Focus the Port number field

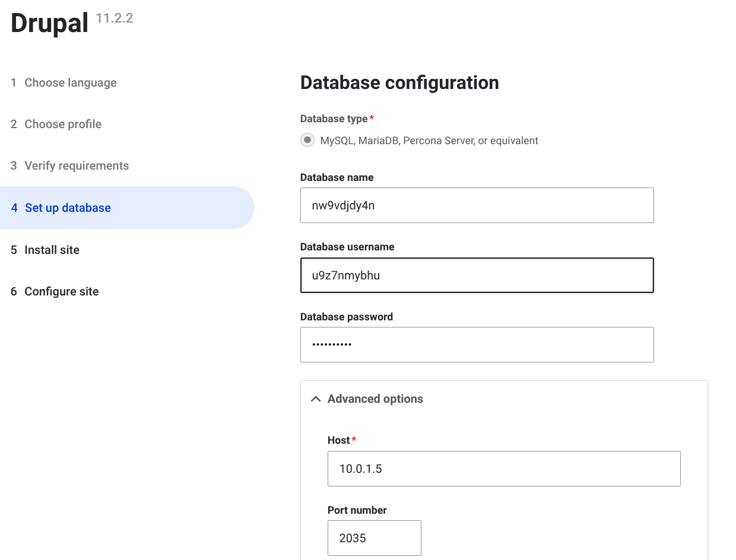374,538
